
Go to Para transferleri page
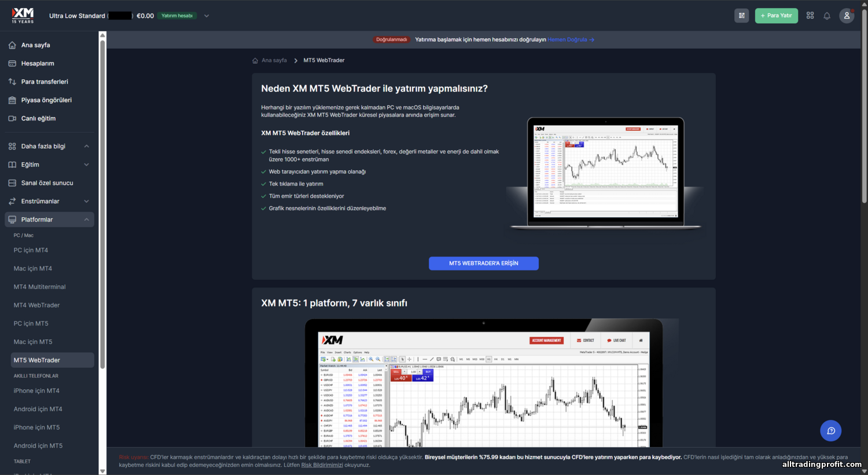pyautogui.click(x=45, y=82)
